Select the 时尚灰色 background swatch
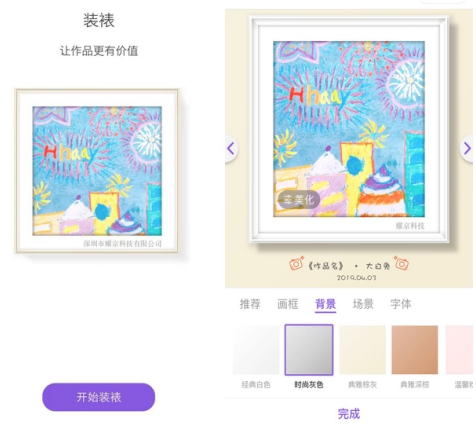 click(x=309, y=350)
